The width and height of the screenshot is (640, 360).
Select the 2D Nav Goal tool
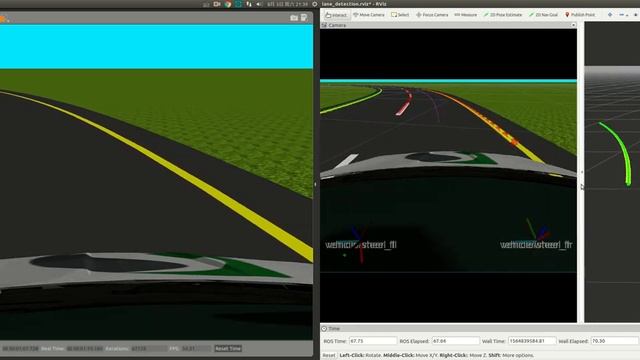point(543,15)
